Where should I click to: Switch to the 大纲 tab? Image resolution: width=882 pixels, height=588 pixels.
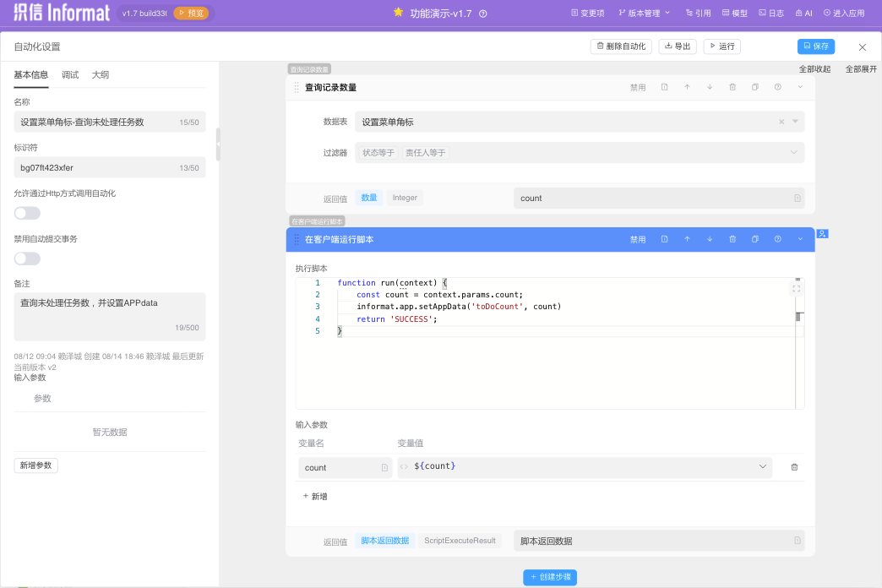101,75
